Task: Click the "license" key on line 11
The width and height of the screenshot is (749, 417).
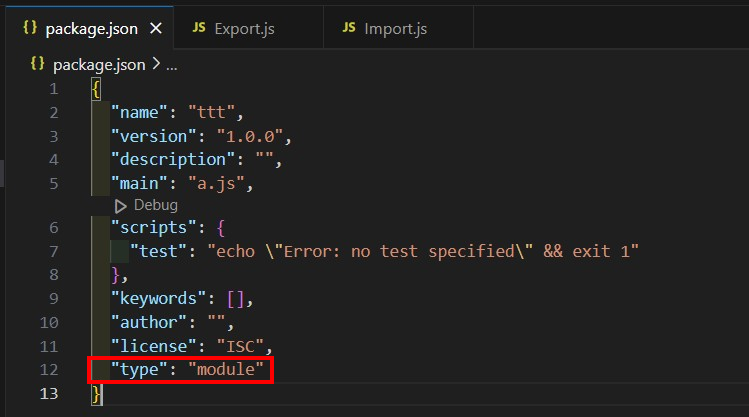Action: point(153,346)
